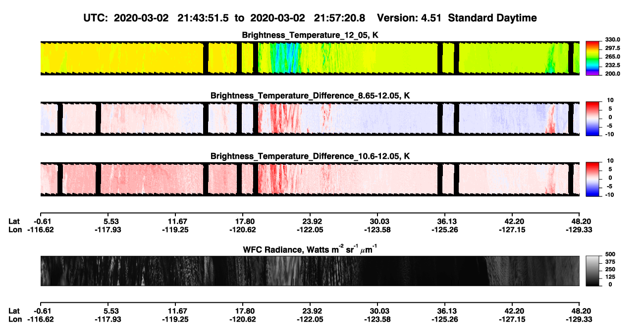Click the Brightness_Temperature_12_05 image strip

pyautogui.click(x=310, y=58)
